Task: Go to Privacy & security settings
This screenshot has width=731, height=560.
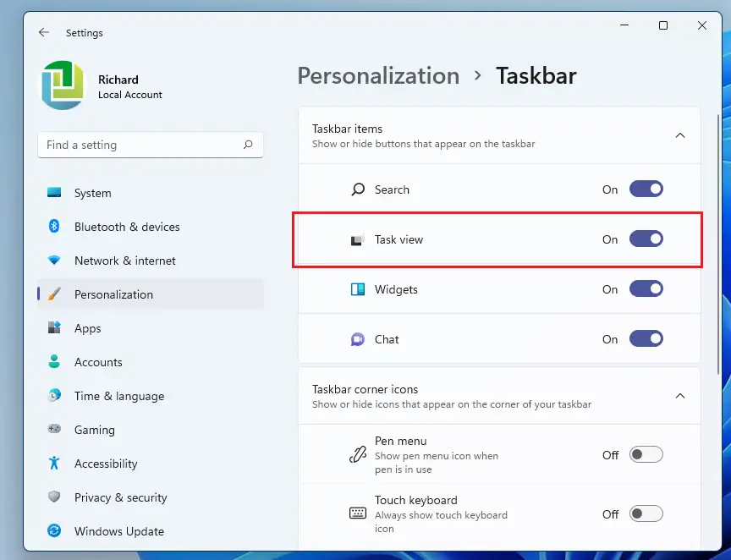Action: [x=151, y=497]
